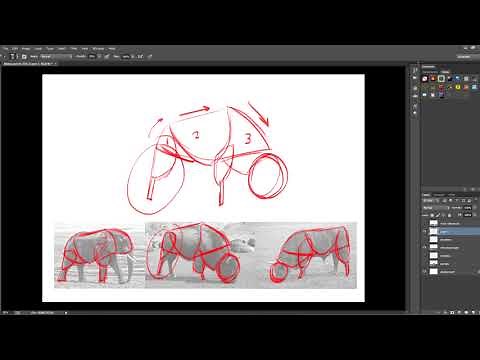Open the Image menu
Image resolution: width=480 pixels, height=360 pixels.
click(26, 48)
